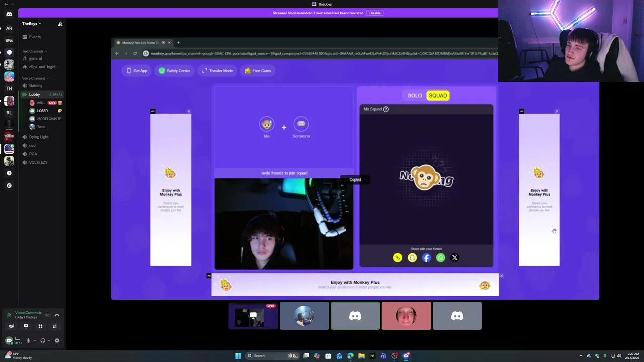Enable Theater Mode
This screenshot has width=644, height=362.
tap(217, 71)
